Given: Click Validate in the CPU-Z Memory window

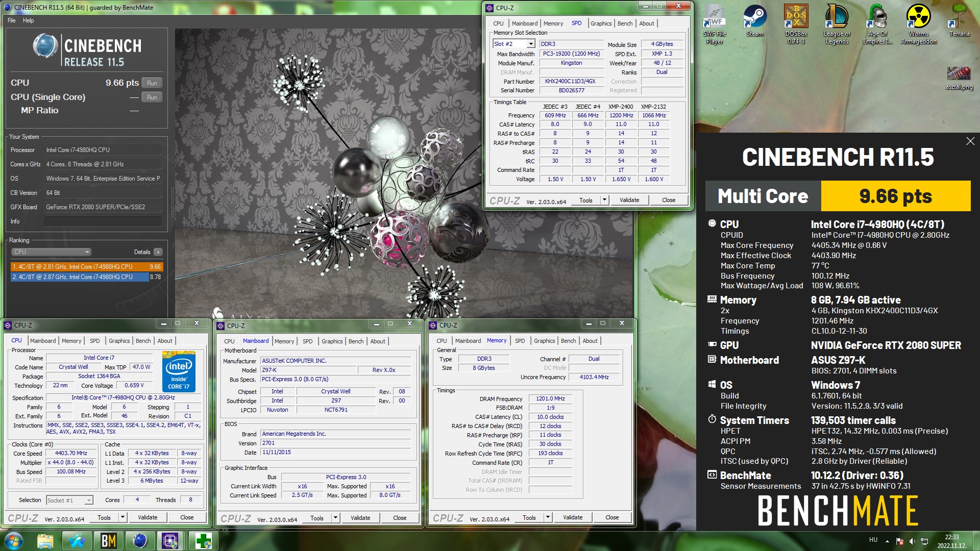Looking at the screenshot, I should 572,517.
